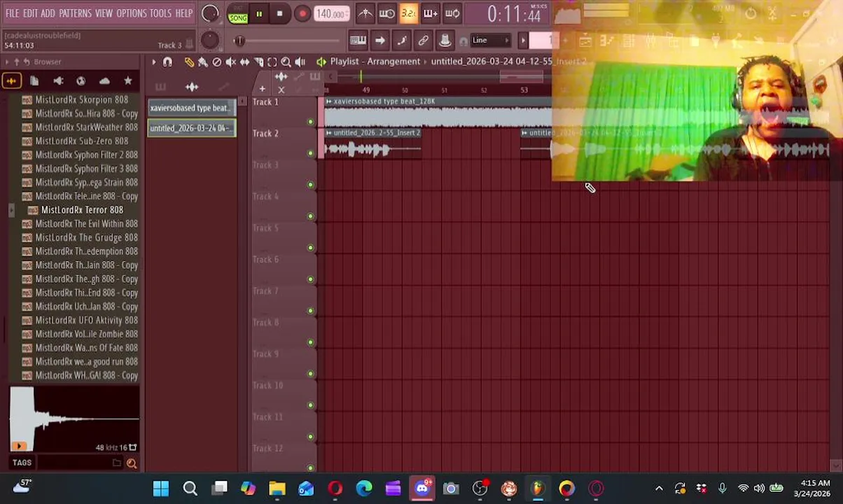This screenshot has height=504, width=843.
Task: Click the stamp-shaped toolbar icon
Action: click(445, 41)
